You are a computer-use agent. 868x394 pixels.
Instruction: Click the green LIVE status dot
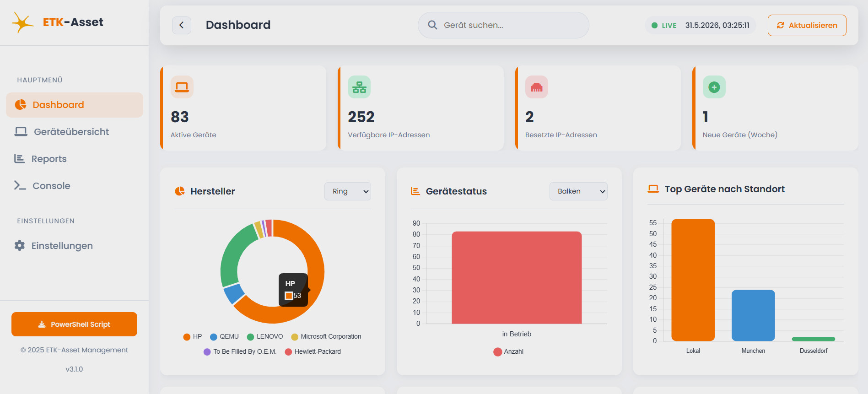[655, 26]
